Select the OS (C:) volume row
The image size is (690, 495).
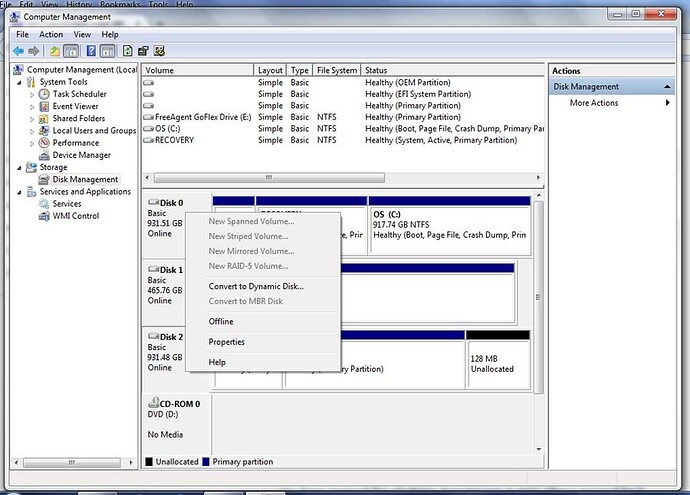343,129
